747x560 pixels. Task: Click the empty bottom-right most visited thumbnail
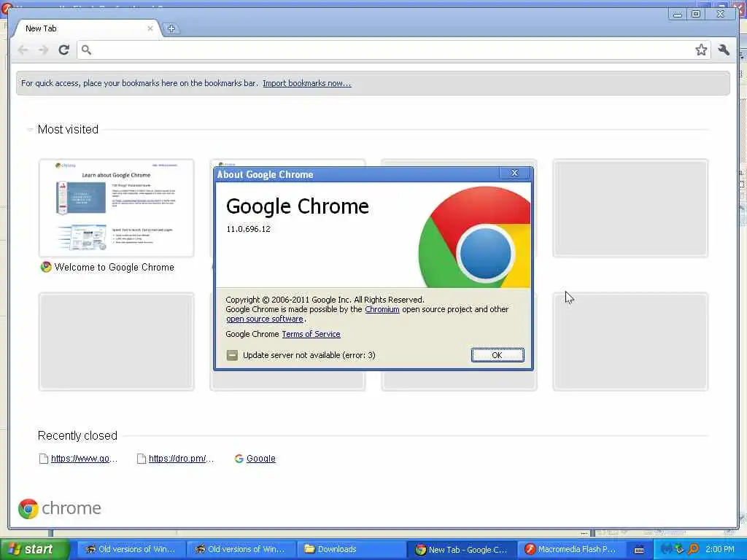630,342
